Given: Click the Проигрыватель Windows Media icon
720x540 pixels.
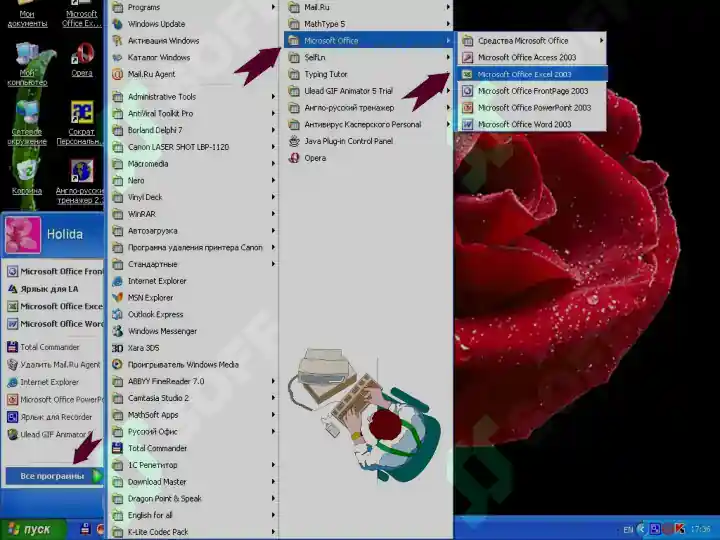Looking at the screenshot, I should click(118, 365).
